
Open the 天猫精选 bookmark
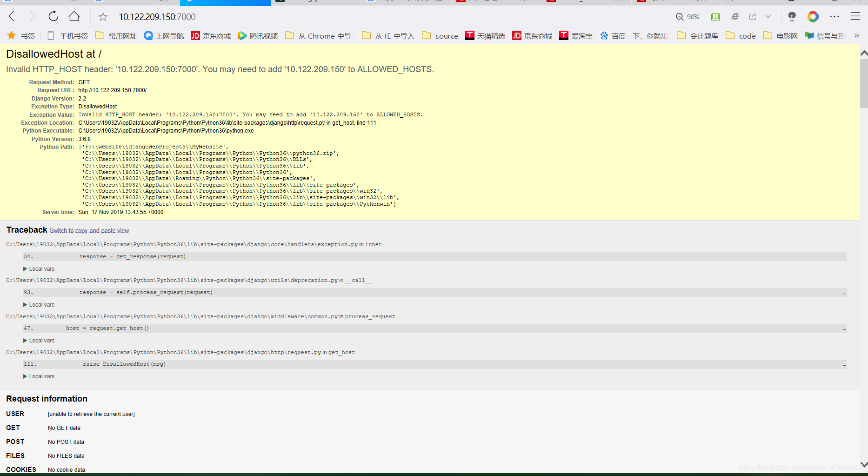485,36
